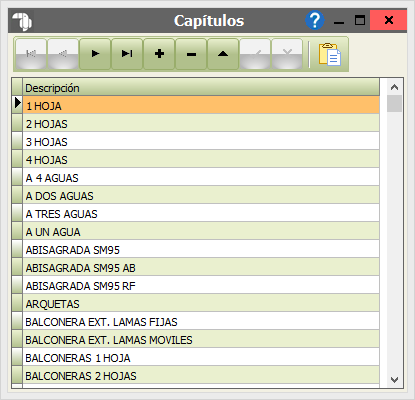Image resolution: width=415 pixels, height=400 pixels.
Task: Add new chapter with plus icon
Action: pyautogui.click(x=159, y=54)
